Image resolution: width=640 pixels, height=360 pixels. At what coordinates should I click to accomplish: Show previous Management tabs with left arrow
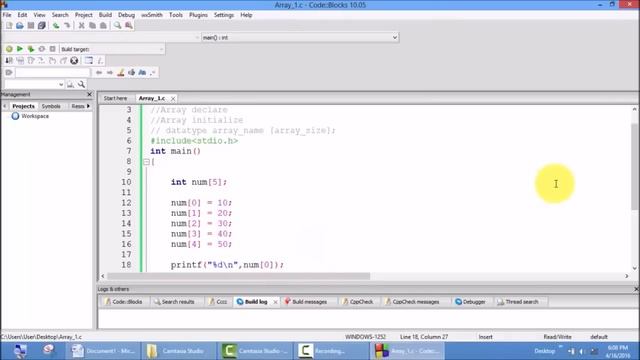point(5,106)
